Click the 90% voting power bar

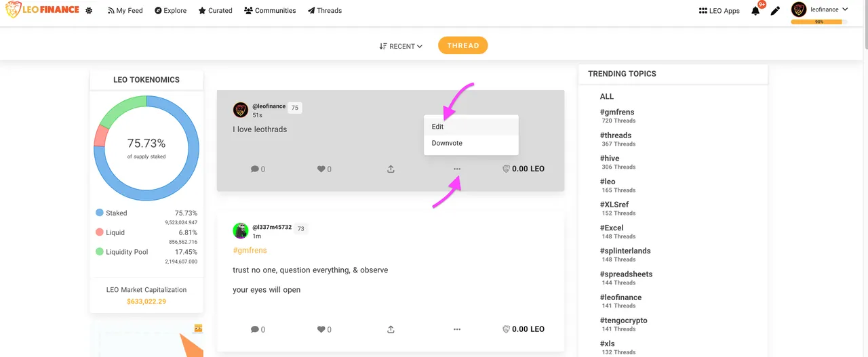(x=819, y=22)
